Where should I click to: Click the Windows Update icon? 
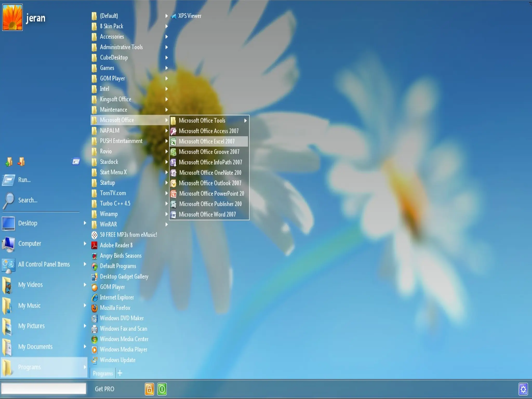coord(95,360)
